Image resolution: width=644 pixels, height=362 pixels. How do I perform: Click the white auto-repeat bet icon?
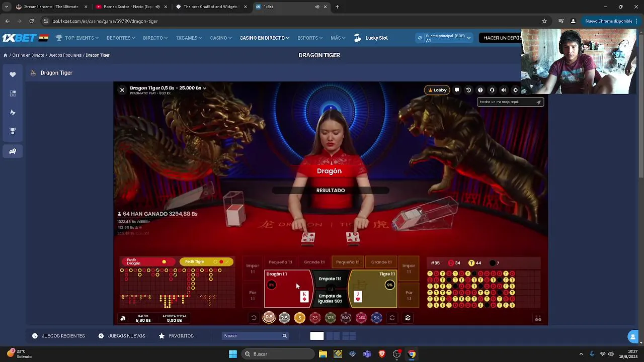[408, 318]
